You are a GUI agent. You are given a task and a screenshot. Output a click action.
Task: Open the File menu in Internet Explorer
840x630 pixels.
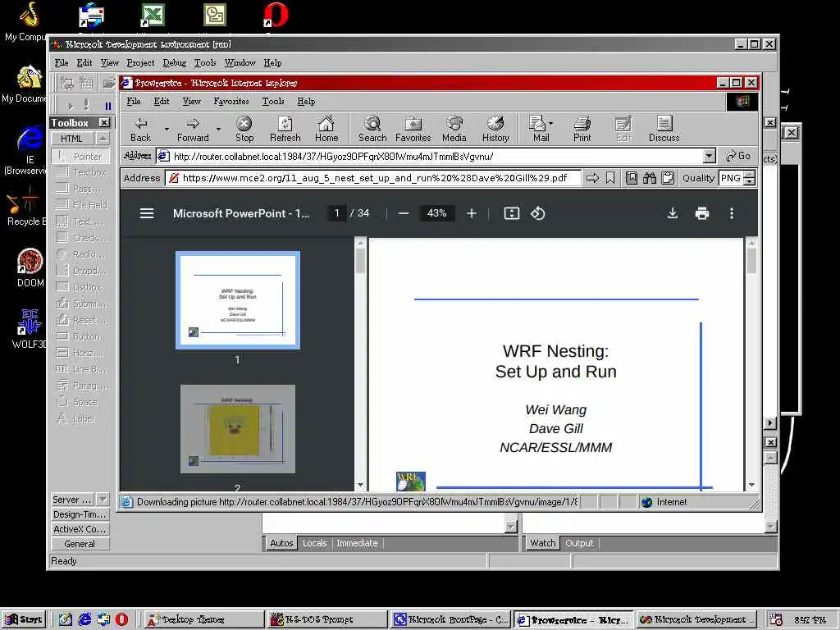pos(134,101)
